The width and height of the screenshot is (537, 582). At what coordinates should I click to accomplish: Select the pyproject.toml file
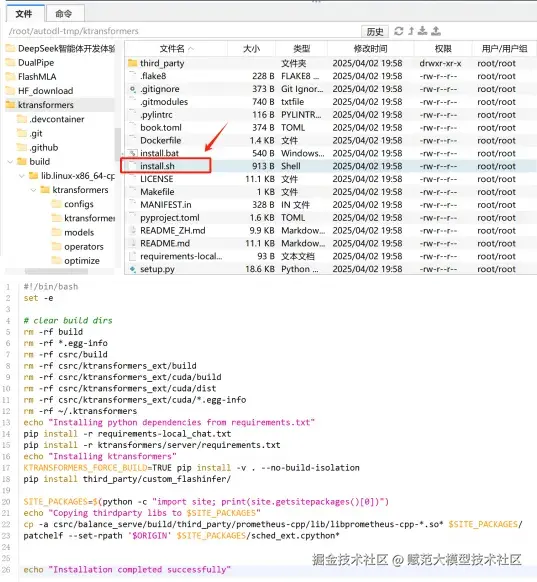170,218
